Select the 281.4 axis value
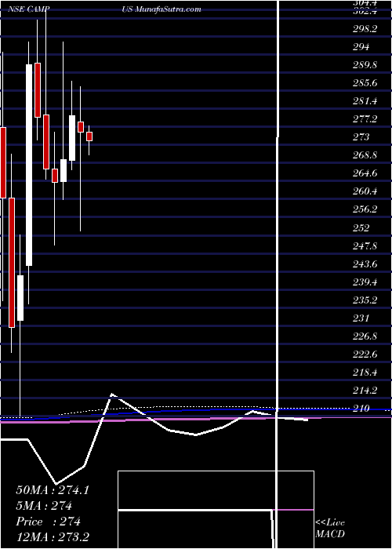Viewport: 392px width, 549px height. point(365,101)
